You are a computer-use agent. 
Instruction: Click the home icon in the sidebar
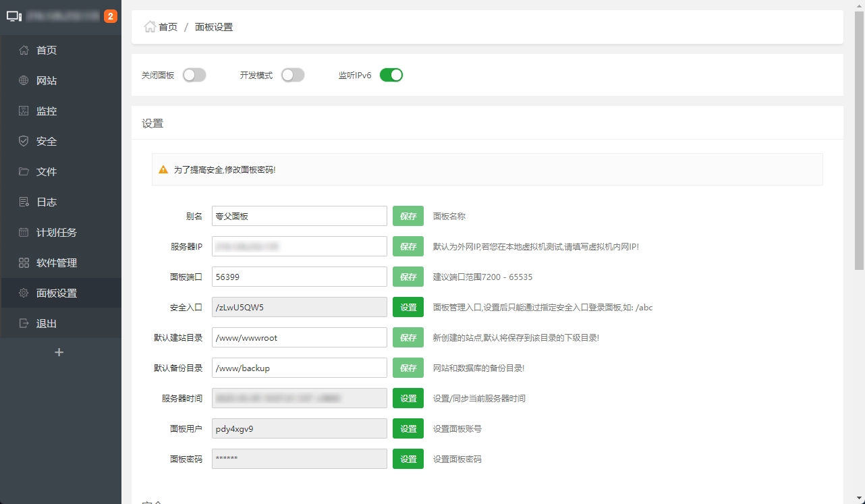[24, 50]
